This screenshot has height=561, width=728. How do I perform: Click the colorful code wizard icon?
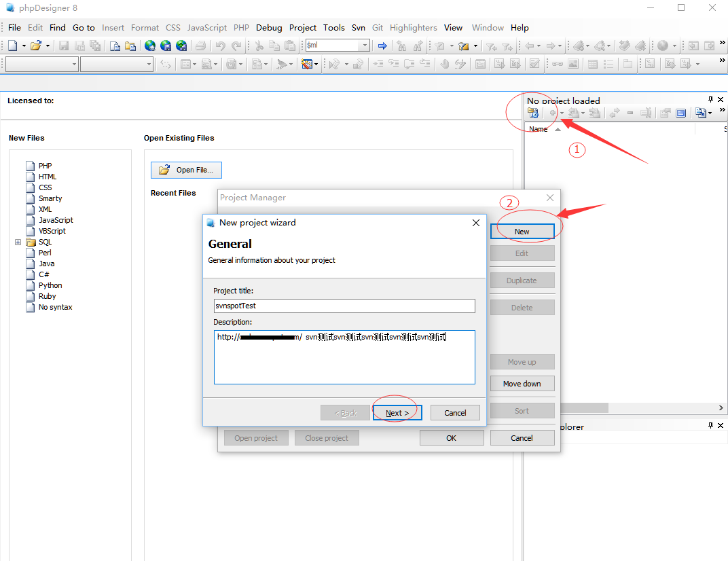click(306, 64)
